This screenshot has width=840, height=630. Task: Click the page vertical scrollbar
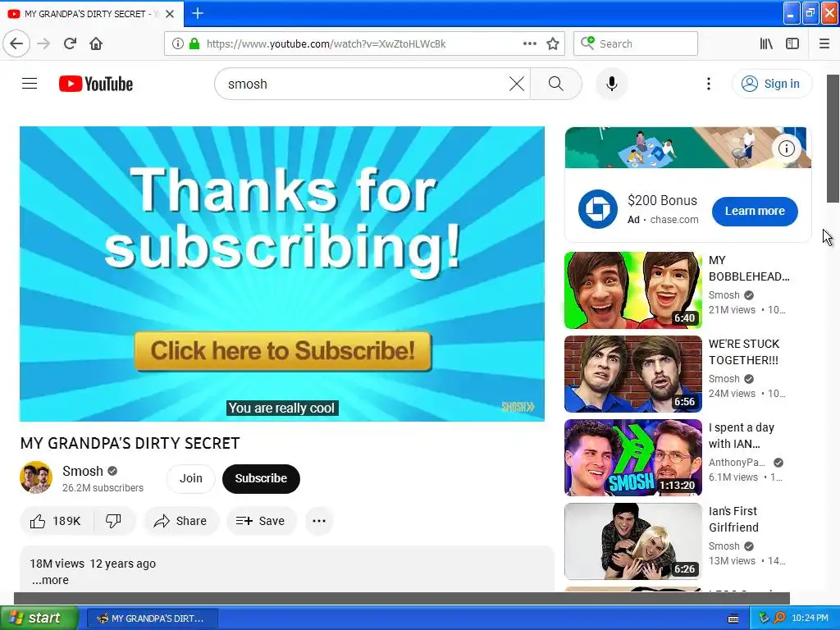tap(833, 138)
